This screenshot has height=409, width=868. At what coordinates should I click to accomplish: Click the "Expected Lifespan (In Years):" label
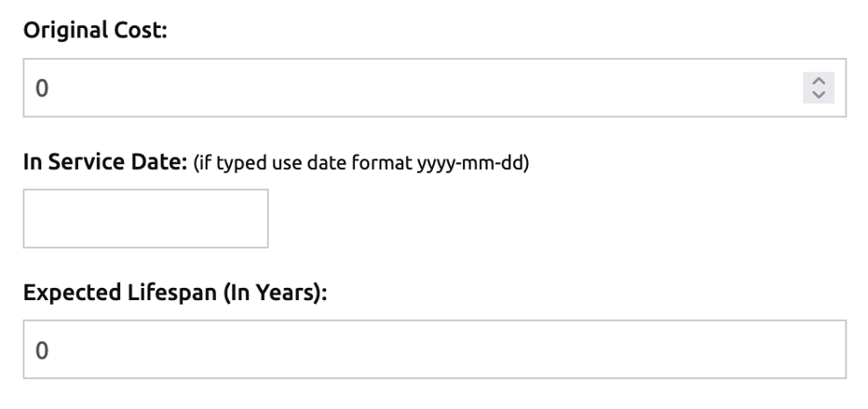(x=176, y=292)
